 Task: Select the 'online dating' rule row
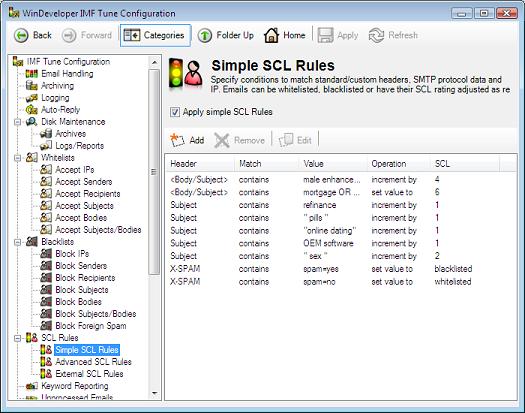(x=340, y=231)
